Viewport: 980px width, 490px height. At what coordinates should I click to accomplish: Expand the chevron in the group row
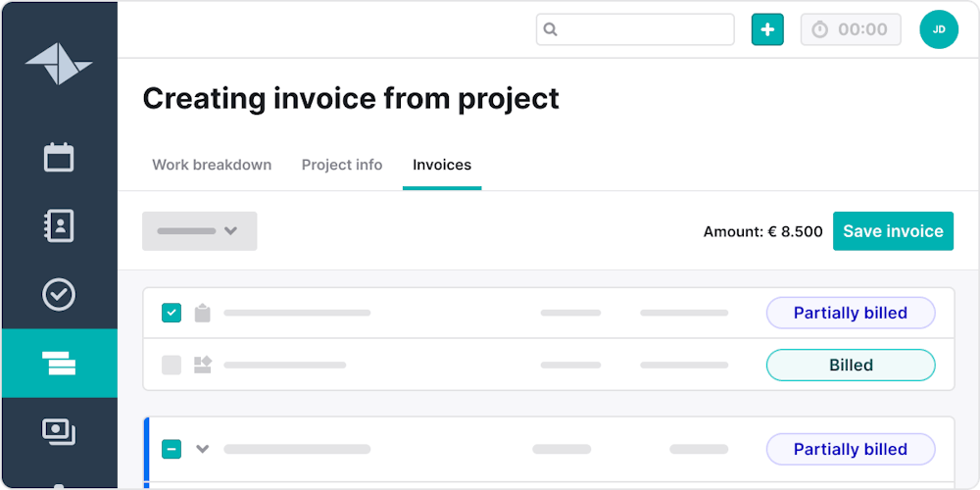(203, 449)
